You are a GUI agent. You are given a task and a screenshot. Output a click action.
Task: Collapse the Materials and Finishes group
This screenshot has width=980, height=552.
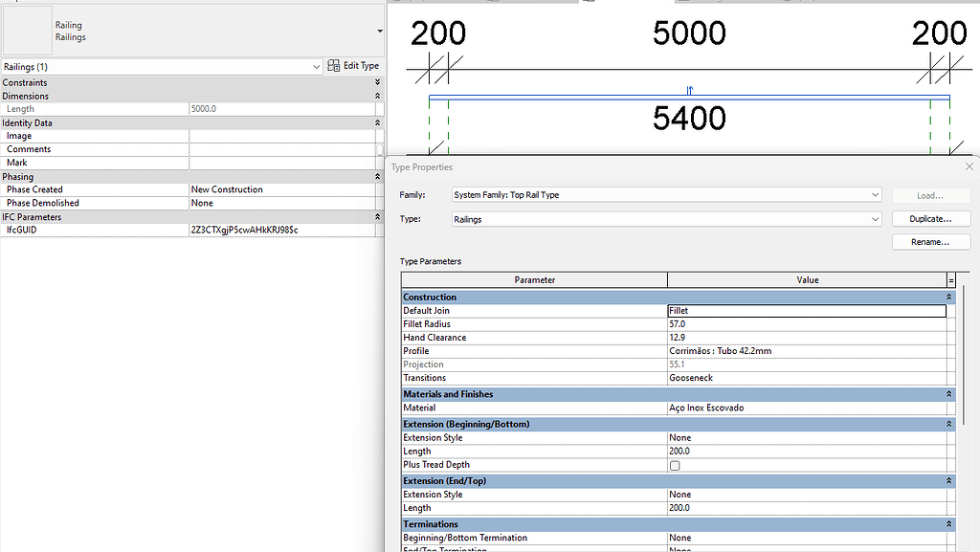[x=947, y=393]
